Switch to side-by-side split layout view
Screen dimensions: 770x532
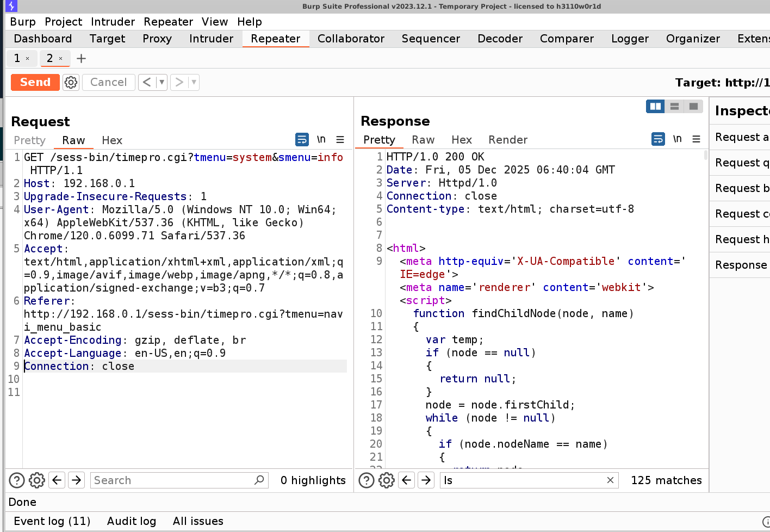tap(655, 107)
